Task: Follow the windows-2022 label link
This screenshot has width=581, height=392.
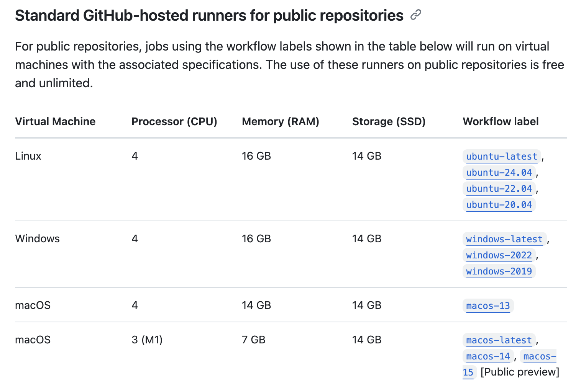Action: (x=499, y=255)
